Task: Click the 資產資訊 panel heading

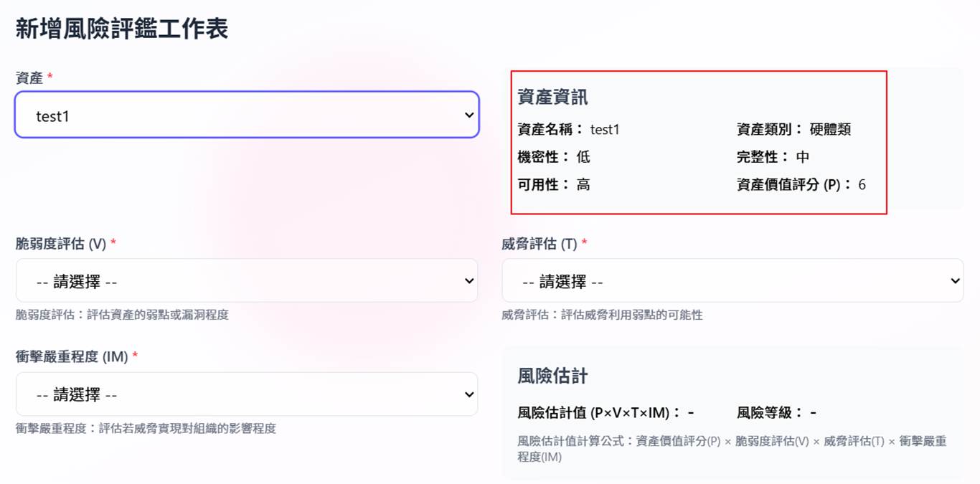Action: click(552, 98)
